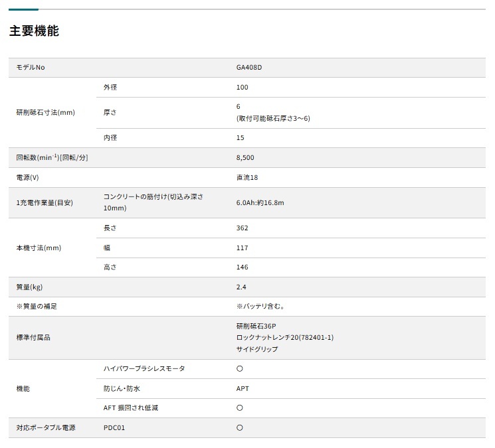The image size is (495, 448).
Task: Click the コンクリートの筋付け description text
Action: 153,202
